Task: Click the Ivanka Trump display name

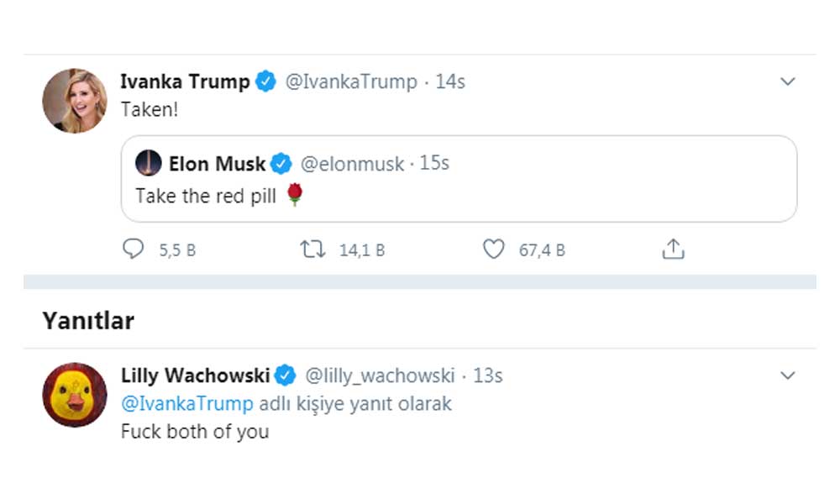Action: [185, 82]
